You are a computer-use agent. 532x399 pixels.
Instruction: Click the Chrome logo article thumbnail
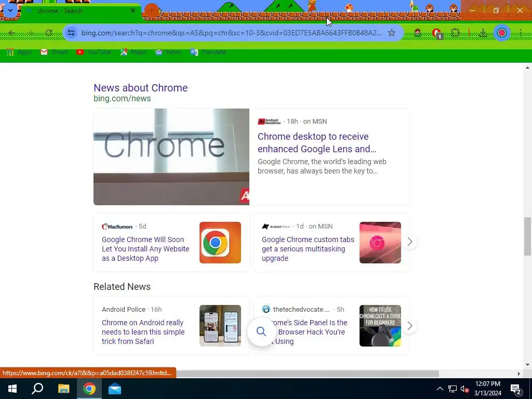[220, 243]
